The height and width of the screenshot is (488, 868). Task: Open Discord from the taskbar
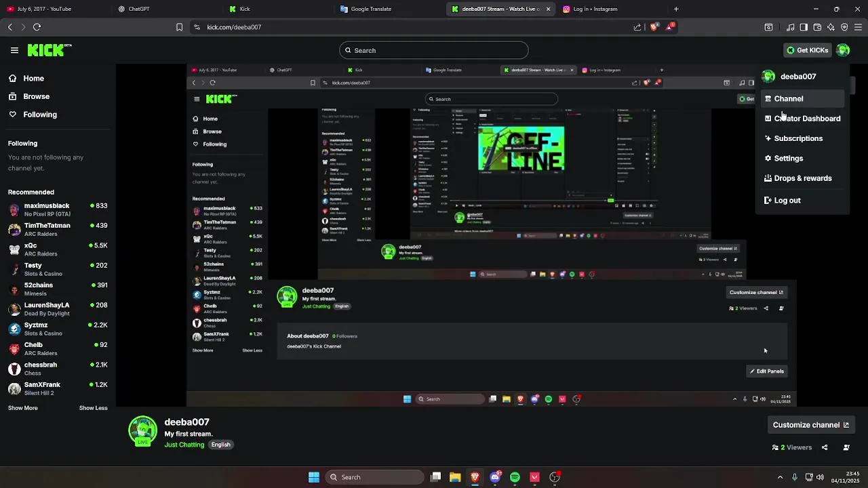tap(495, 477)
